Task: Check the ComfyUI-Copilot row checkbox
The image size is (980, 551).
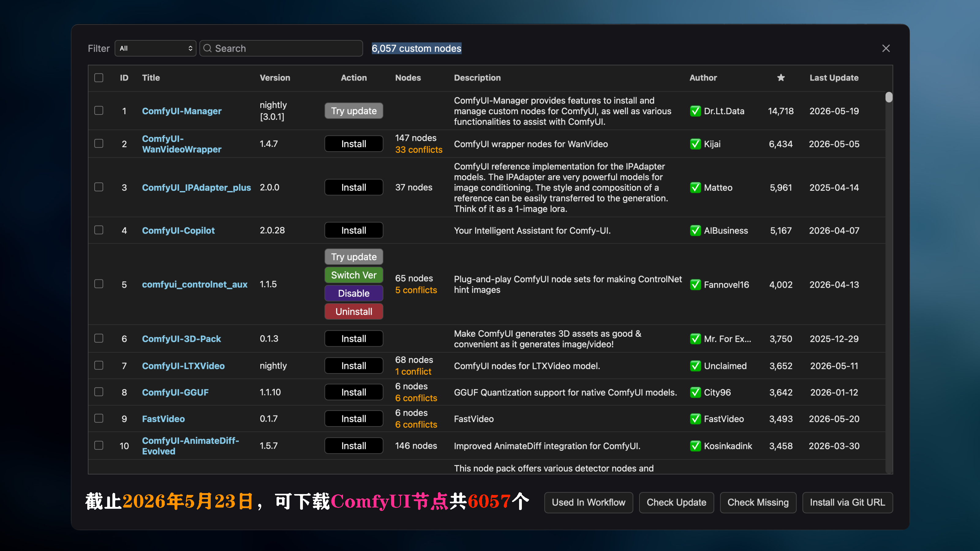Action: 99,230
